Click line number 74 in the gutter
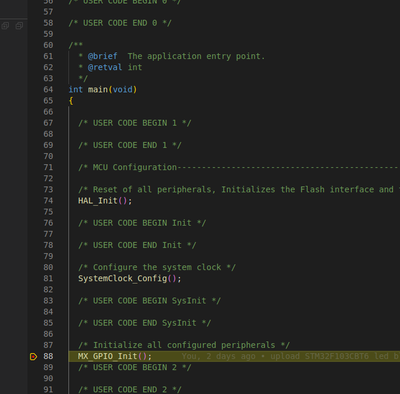 point(48,201)
